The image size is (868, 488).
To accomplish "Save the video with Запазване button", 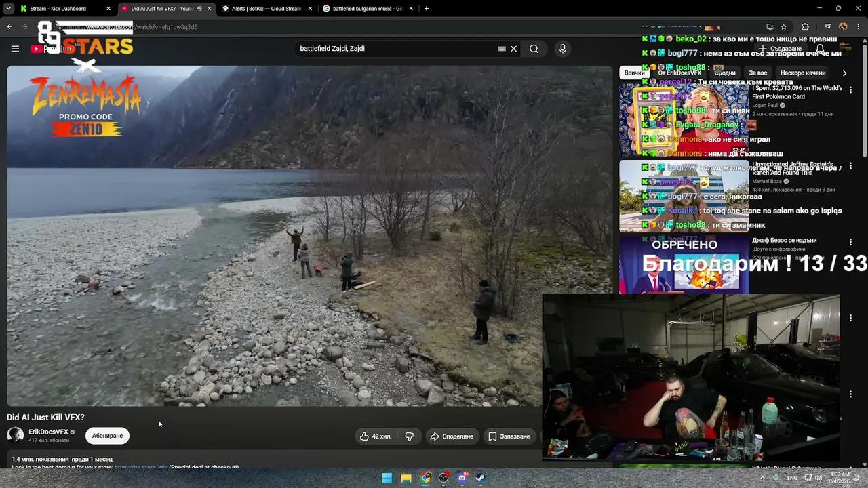I will (509, 436).
